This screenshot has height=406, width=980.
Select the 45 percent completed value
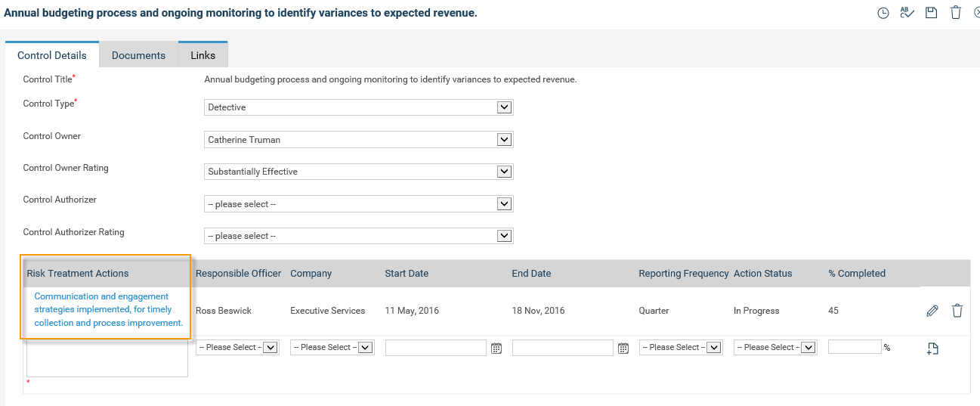pyautogui.click(x=833, y=311)
